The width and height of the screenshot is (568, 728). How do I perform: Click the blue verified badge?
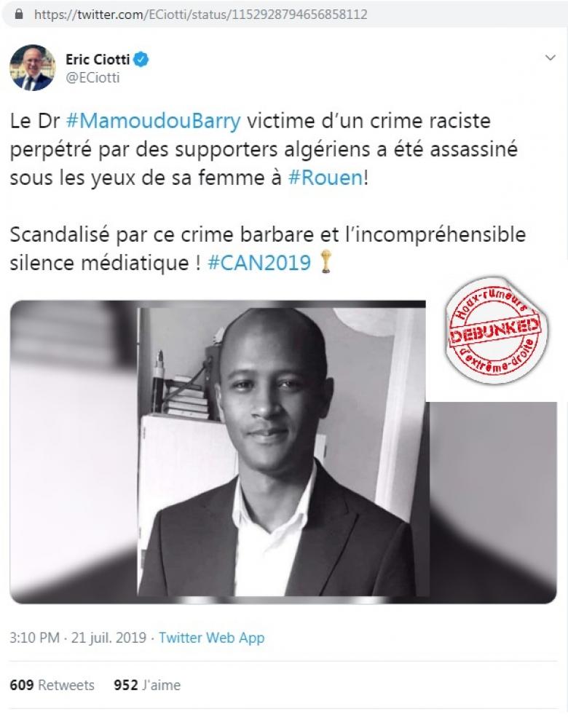click(141, 60)
